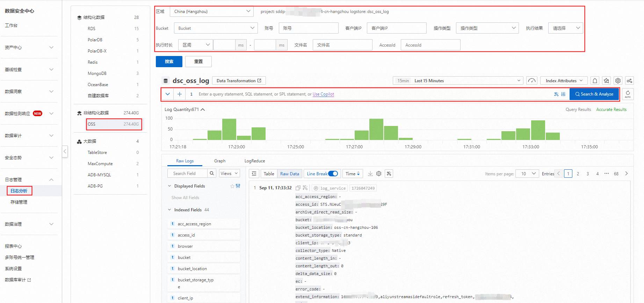
Task: Open the 操作类型 dropdown
Action: 487,28
